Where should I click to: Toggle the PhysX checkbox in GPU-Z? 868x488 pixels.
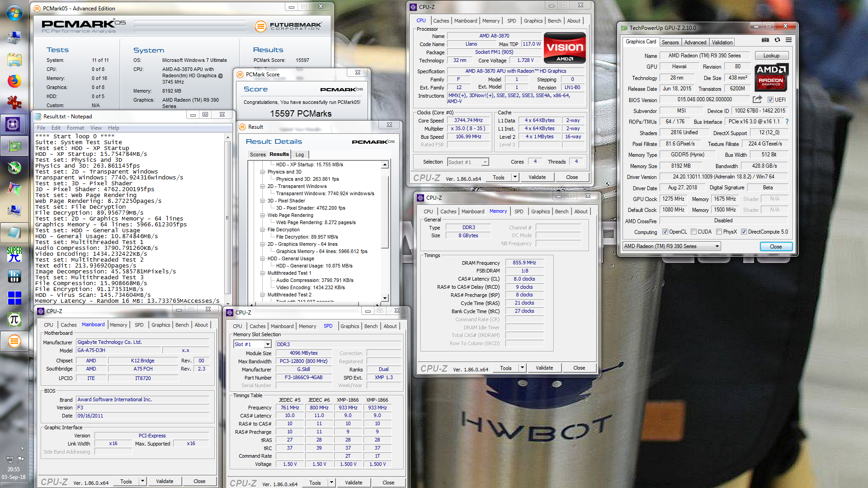[x=719, y=232]
